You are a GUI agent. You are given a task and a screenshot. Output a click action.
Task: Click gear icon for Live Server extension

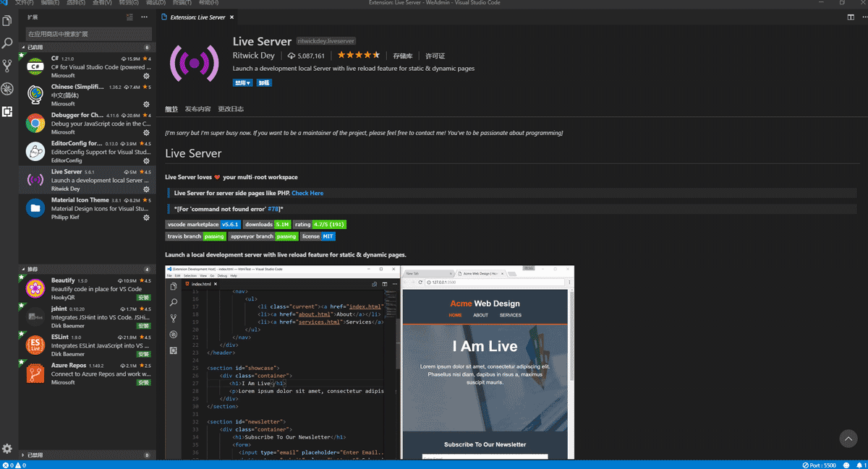(x=146, y=189)
